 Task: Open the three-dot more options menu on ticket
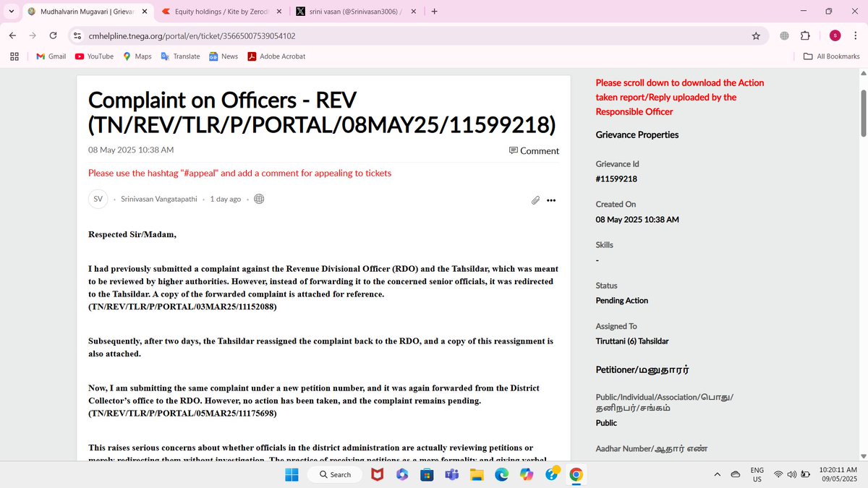click(551, 200)
